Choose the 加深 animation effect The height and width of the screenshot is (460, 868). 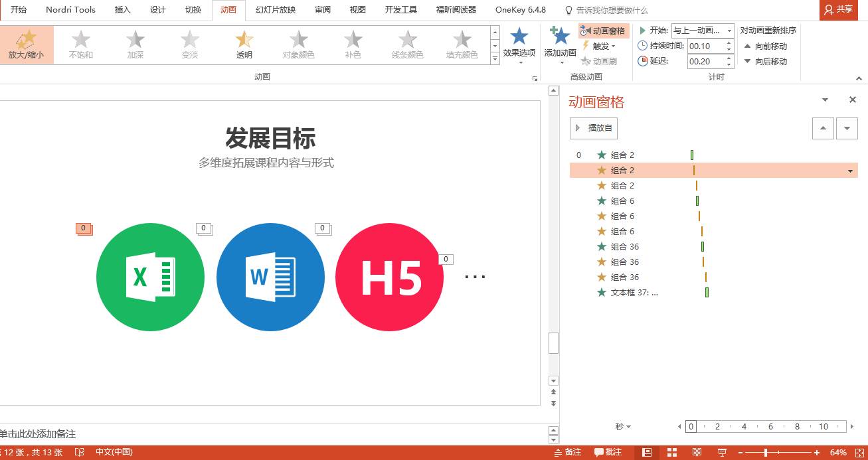point(135,44)
